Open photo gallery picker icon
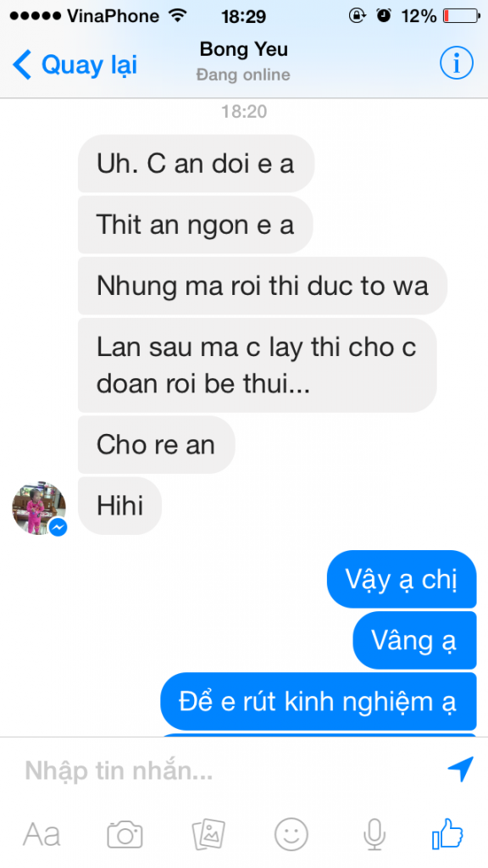 tap(208, 834)
